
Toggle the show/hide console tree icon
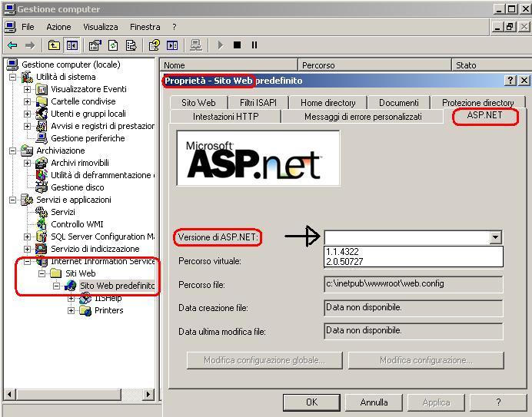(x=72, y=45)
